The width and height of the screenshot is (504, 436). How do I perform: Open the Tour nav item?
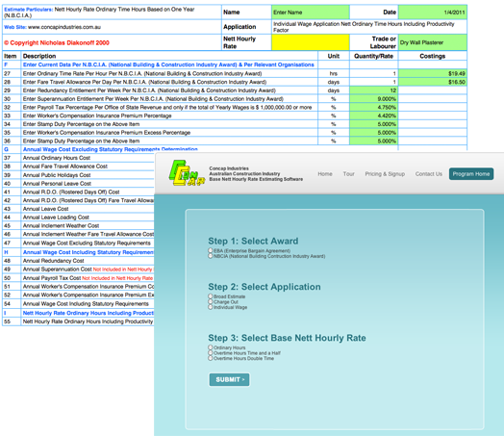point(348,174)
